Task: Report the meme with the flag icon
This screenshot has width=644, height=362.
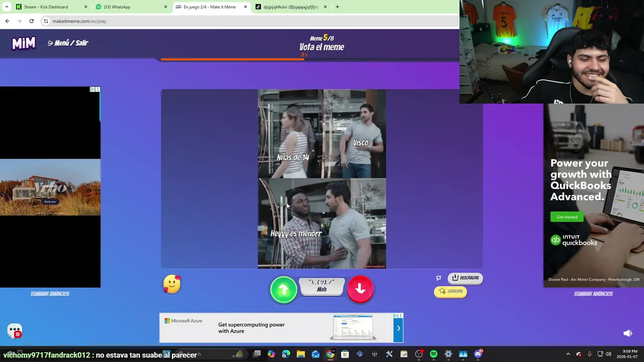Action: coord(439,278)
